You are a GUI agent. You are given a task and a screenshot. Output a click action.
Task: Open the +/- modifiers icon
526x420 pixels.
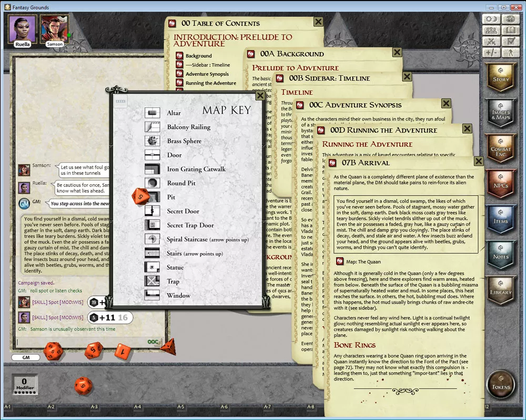pos(491,53)
